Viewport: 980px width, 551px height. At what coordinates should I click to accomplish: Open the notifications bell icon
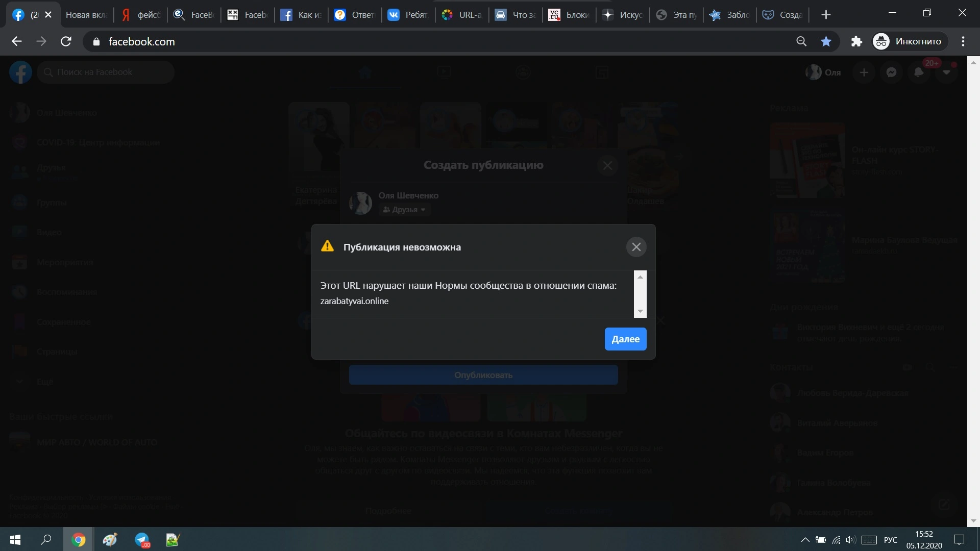[919, 72]
